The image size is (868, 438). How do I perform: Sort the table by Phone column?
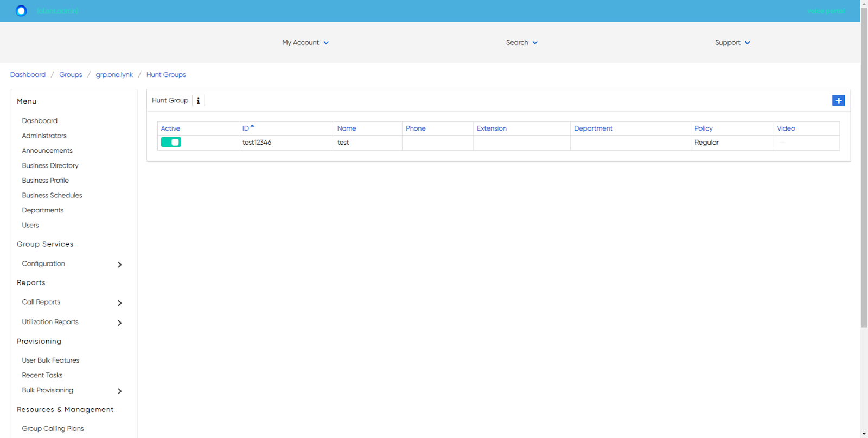(416, 128)
